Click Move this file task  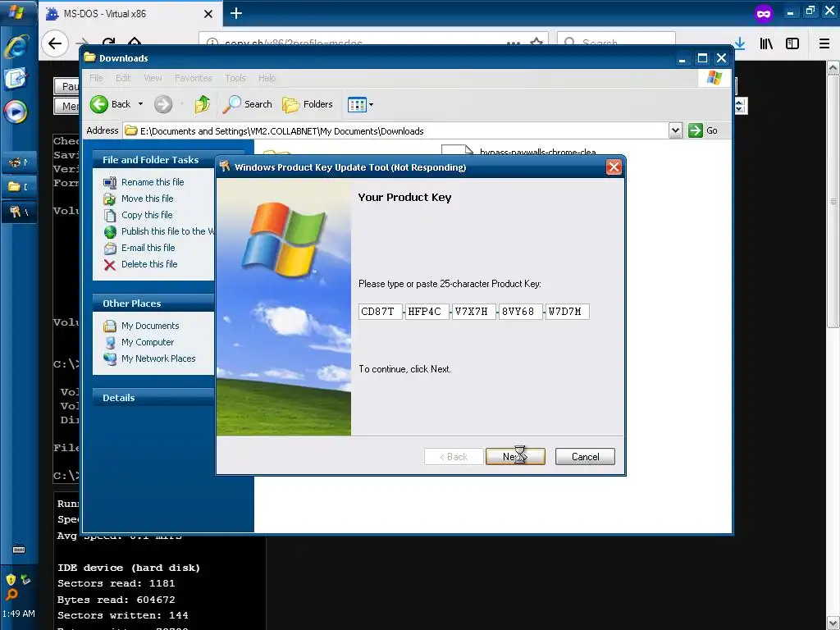pos(148,199)
